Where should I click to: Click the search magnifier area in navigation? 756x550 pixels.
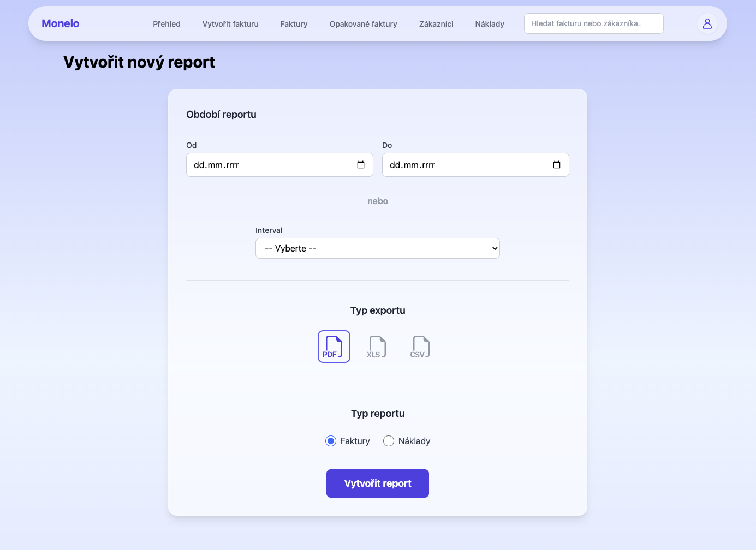coord(594,23)
